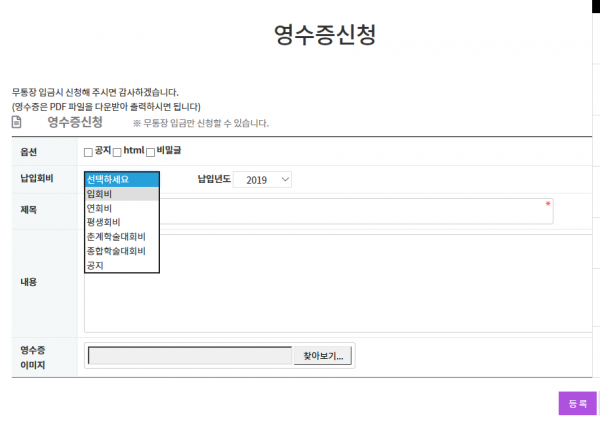Pick 연회비 from the fee options
This screenshot has width=600, height=425.
(x=121, y=208)
